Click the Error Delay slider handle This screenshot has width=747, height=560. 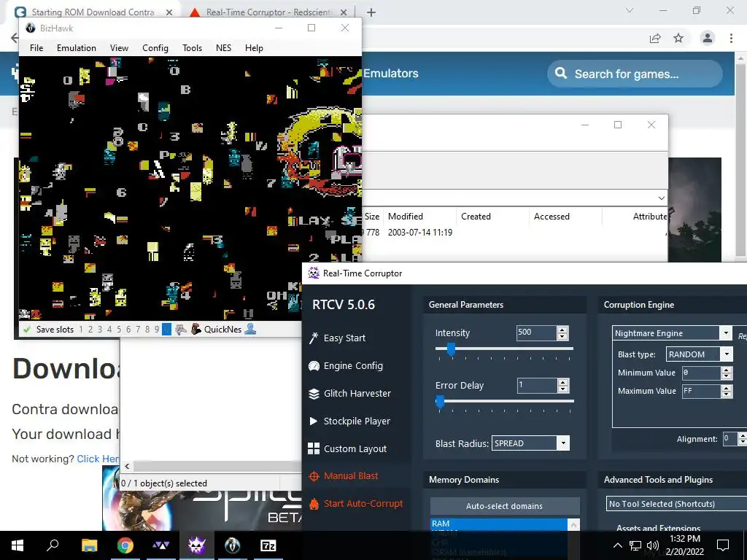click(440, 402)
